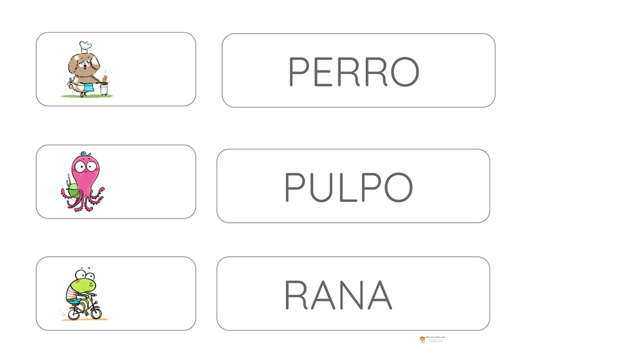644x362 pixels.
Task: Click the letter P in PERRO
Action: (299, 72)
